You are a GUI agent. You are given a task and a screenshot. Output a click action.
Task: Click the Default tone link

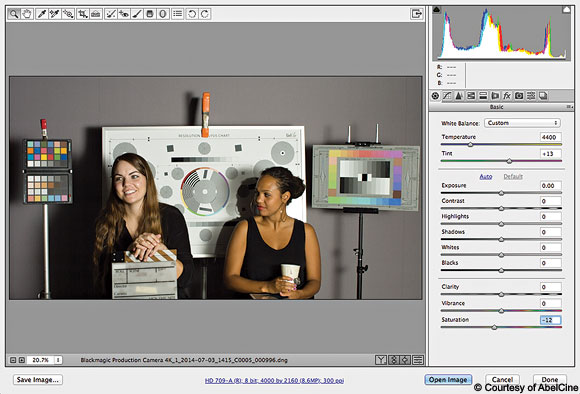tap(513, 176)
